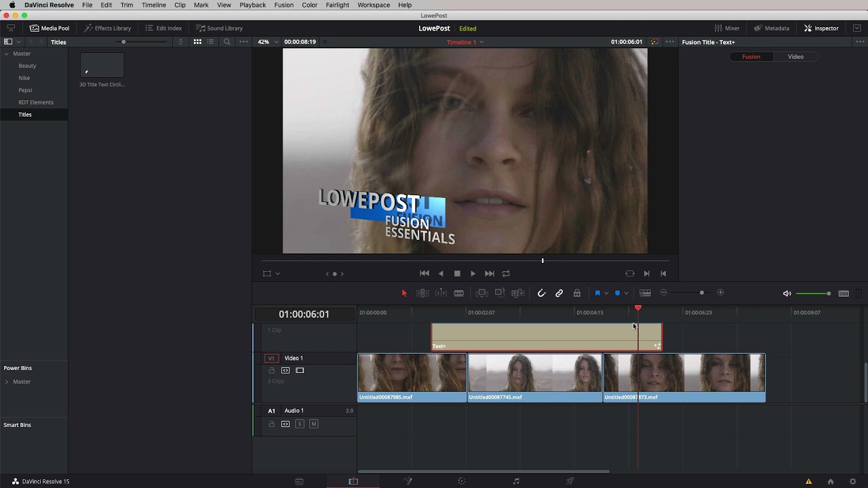Select the arrow Selection Mode tool

coord(404,293)
